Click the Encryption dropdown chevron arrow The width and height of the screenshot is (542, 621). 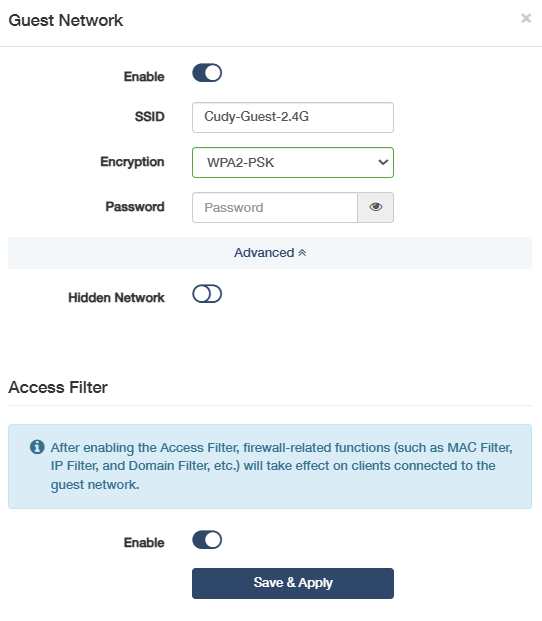[383, 162]
